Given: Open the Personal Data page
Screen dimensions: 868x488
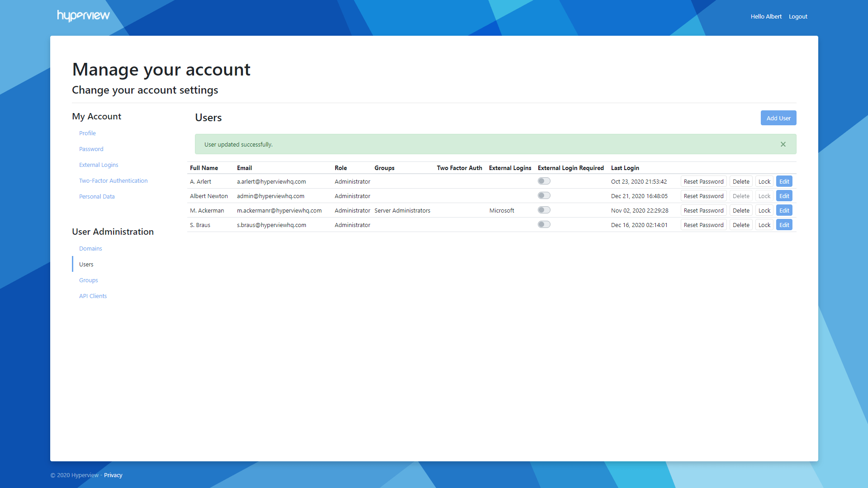Looking at the screenshot, I should click(x=97, y=196).
